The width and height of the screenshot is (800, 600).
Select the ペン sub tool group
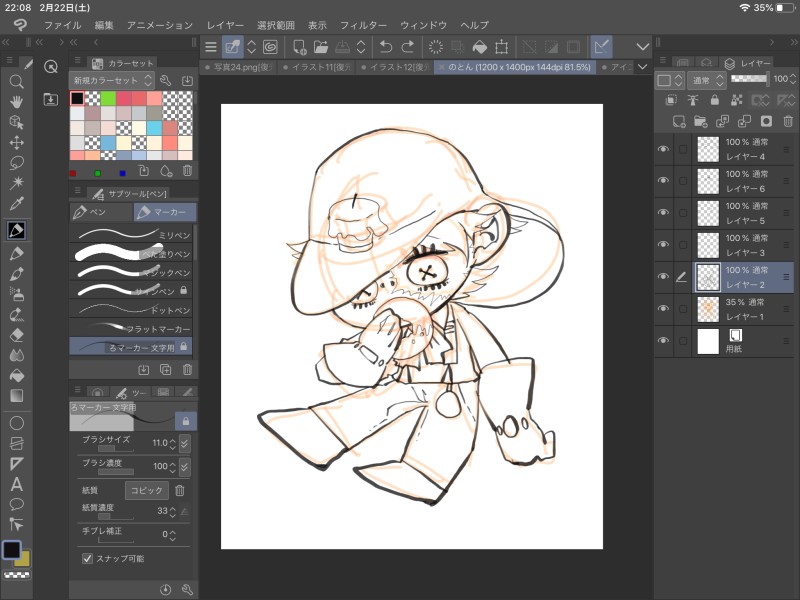[x=101, y=212]
